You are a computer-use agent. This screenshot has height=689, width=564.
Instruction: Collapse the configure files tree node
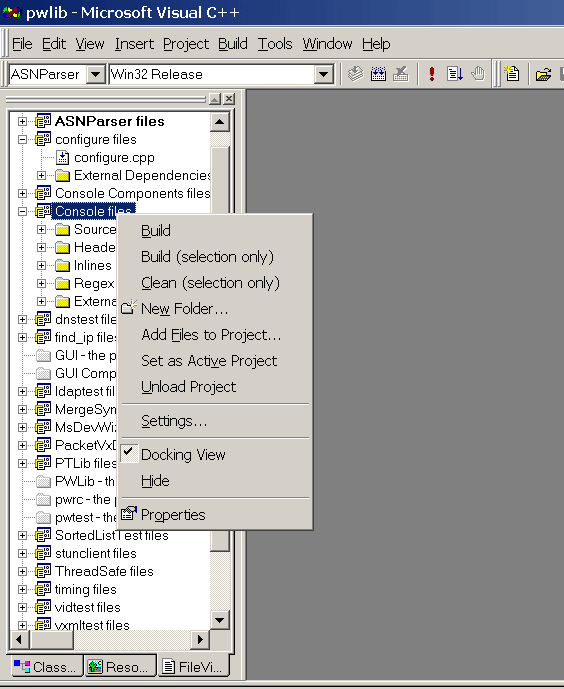tap(22, 140)
